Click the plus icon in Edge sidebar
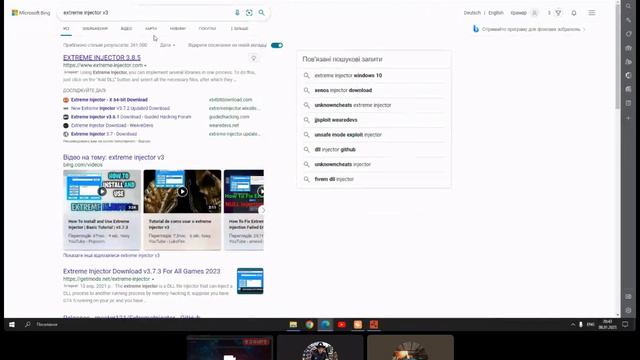 pos(629,118)
